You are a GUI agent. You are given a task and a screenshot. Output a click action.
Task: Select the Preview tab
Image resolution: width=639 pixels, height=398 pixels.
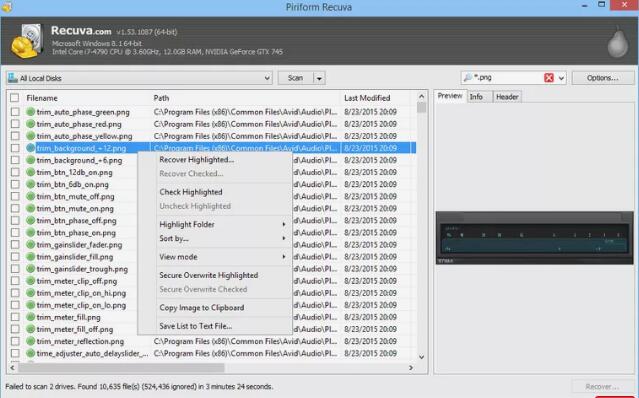450,96
